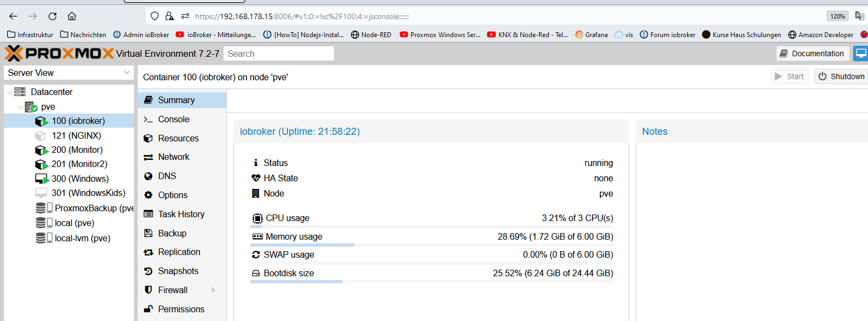The height and width of the screenshot is (321, 868).
Task: Open the Kurse Haus Schulungen bookmark
Action: pos(742,34)
